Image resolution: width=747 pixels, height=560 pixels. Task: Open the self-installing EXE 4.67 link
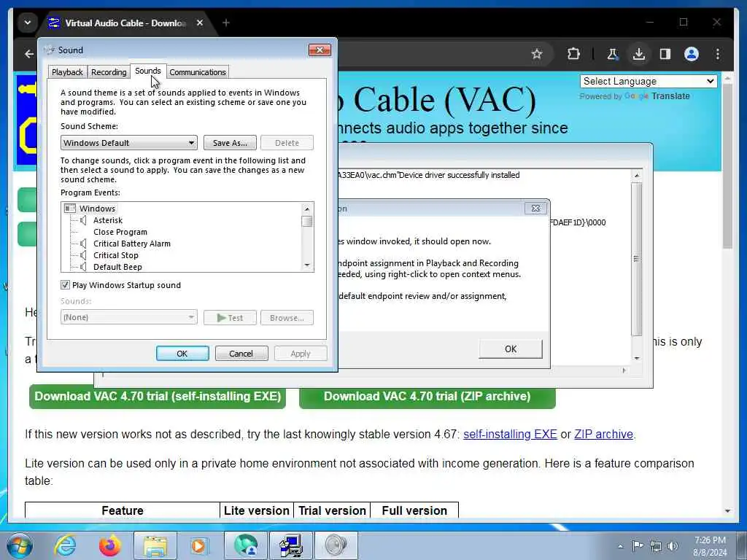coord(510,435)
